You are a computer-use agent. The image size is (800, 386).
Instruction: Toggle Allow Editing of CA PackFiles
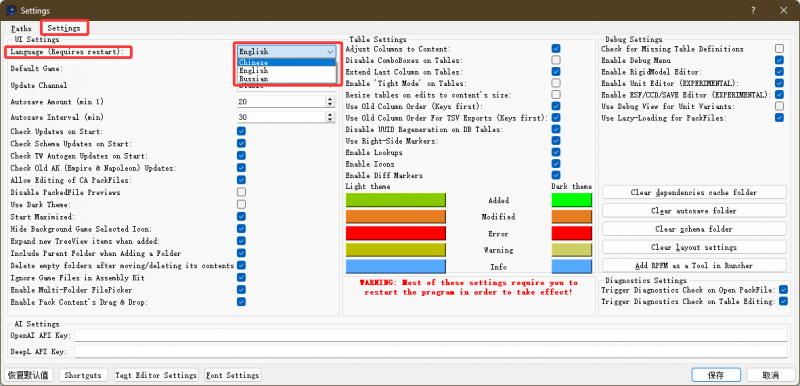pos(241,180)
